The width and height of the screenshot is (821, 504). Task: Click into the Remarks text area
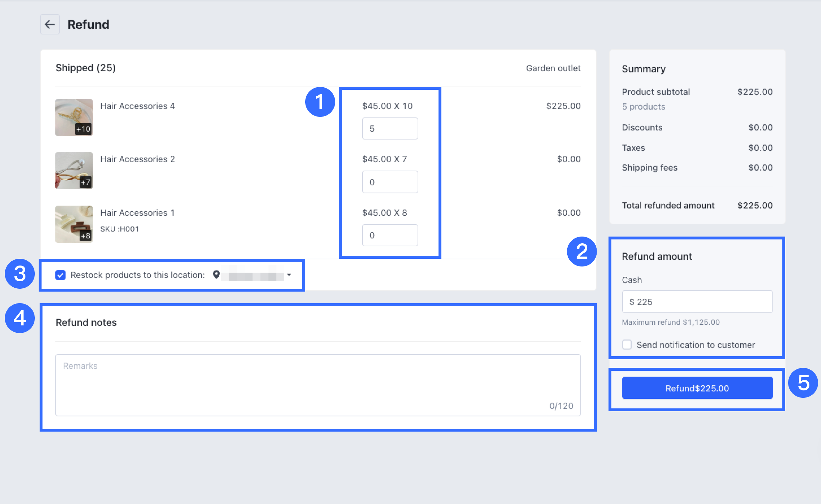coord(317,385)
